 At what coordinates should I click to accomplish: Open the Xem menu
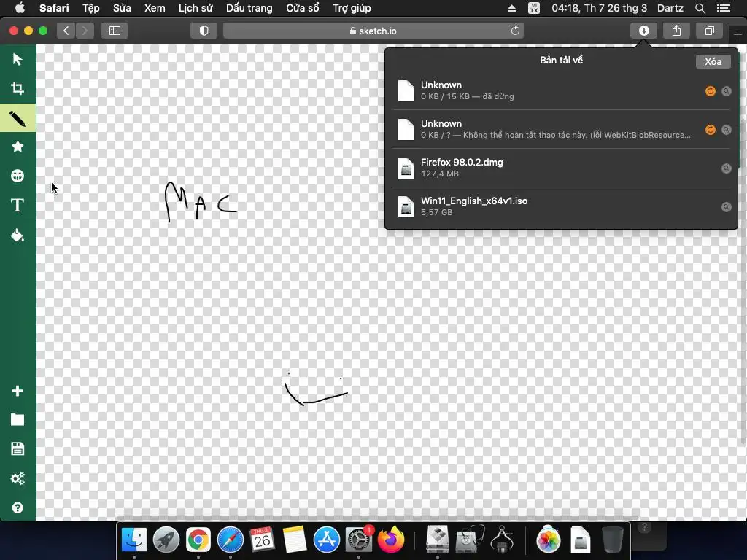pyautogui.click(x=155, y=8)
